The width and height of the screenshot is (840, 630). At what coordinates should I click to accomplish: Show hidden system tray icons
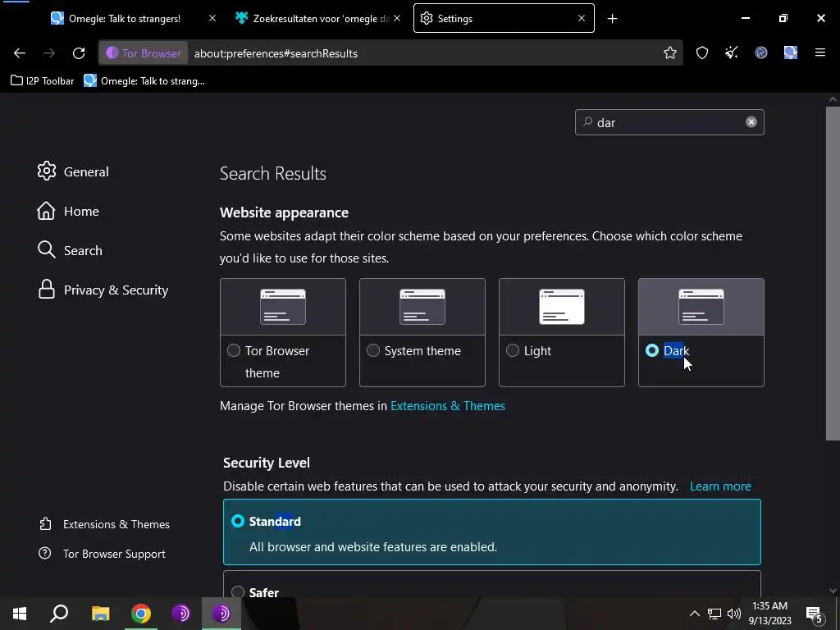(694, 614)
